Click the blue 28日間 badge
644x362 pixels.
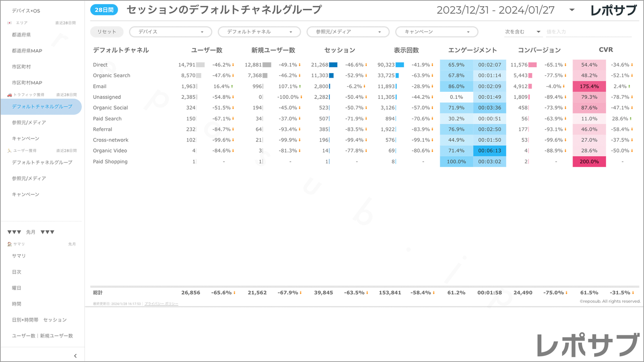(x=104, y=10)
